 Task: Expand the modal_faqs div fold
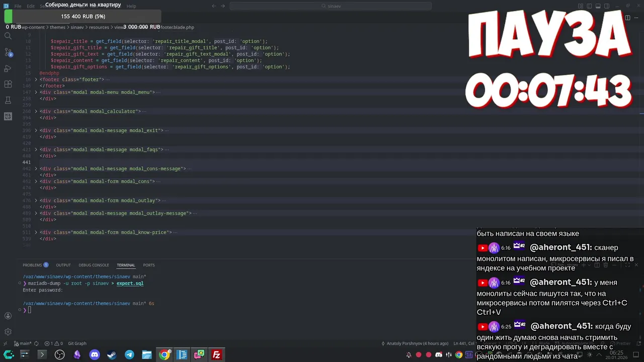coord(36,149)
